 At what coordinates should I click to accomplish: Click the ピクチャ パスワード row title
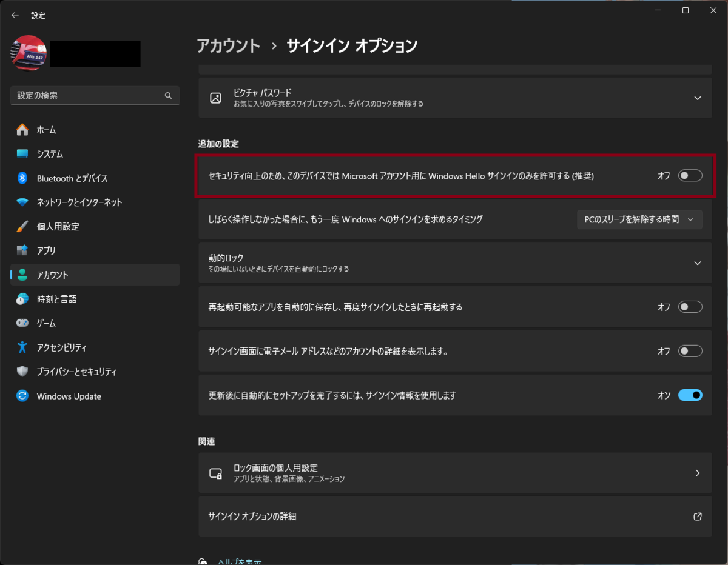pos(263,93)
